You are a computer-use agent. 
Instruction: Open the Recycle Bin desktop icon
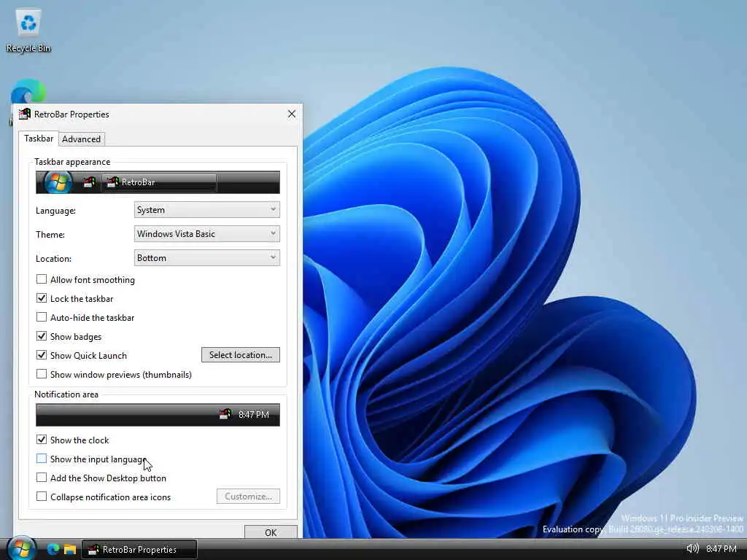click(28, 31)
